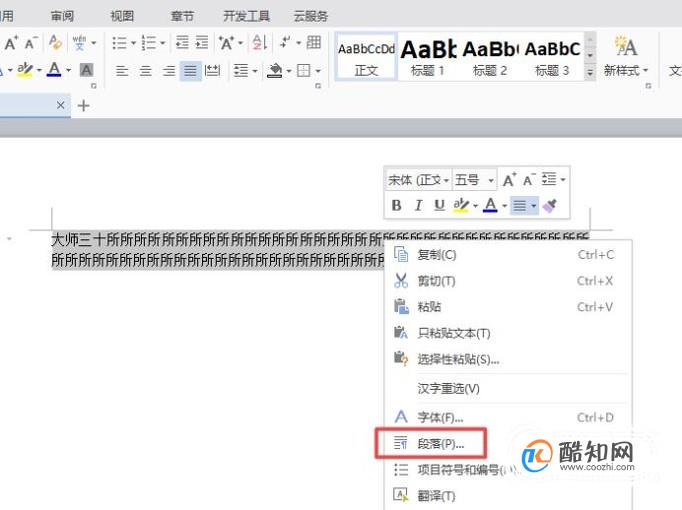Open the 开发工具 ribbon tab
Image resolution: width=682 pixels, height=510 pixels.
(246, 17)
